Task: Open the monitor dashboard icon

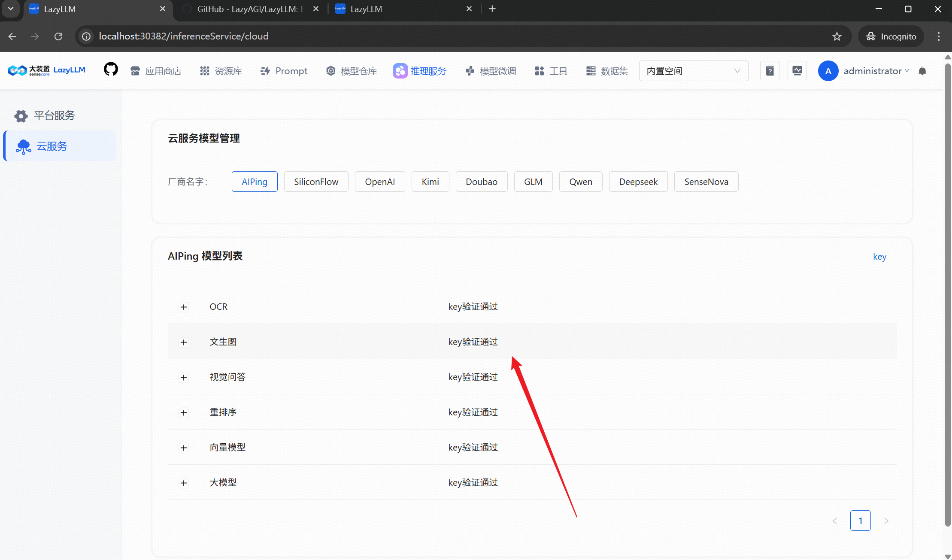Action: click(x=797, y=71)
